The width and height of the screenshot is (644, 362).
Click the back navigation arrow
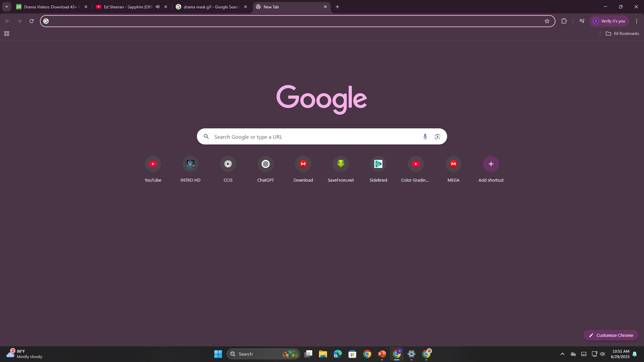[7, 21]
